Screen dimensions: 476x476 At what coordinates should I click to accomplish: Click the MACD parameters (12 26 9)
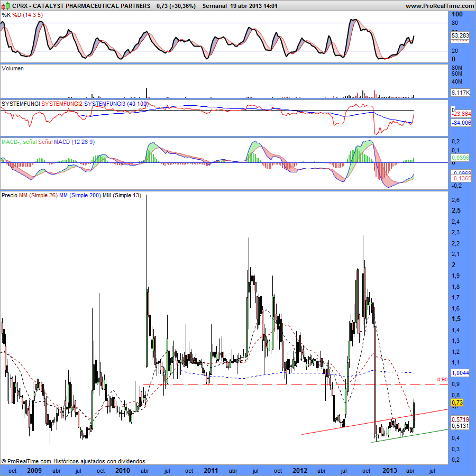(83, 142)
